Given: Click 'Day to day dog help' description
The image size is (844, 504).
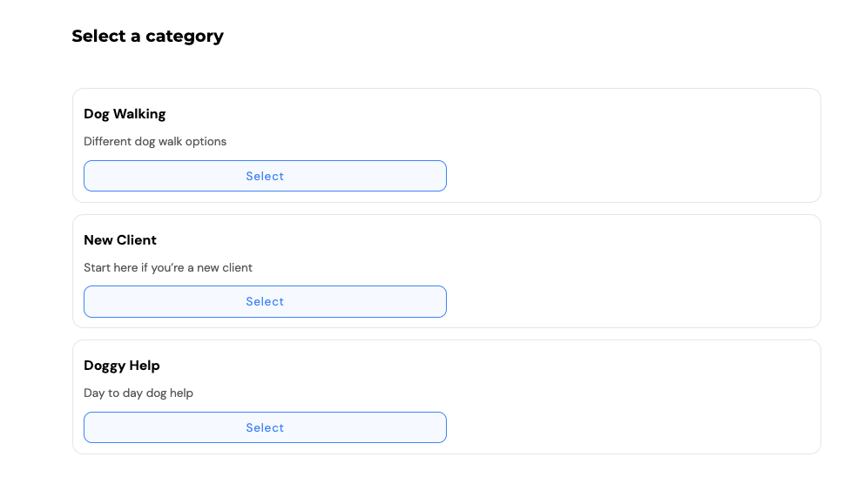Looking at the screenshot, I should point(138,393).
